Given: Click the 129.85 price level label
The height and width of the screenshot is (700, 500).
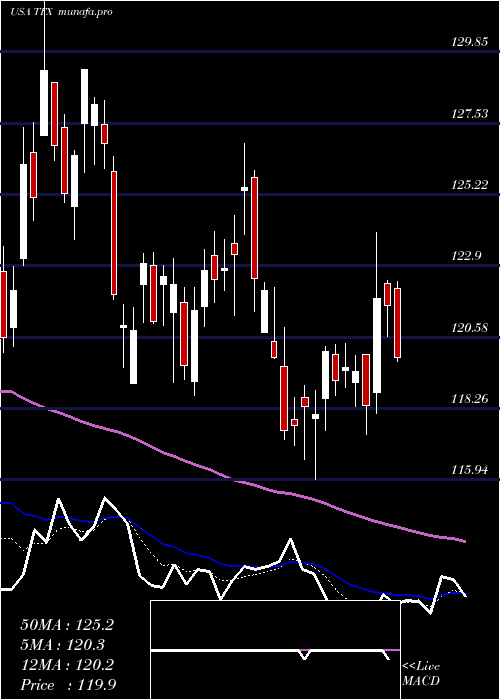Looking at the screenshot, I should pyautogui.click(x=470, y=42).
